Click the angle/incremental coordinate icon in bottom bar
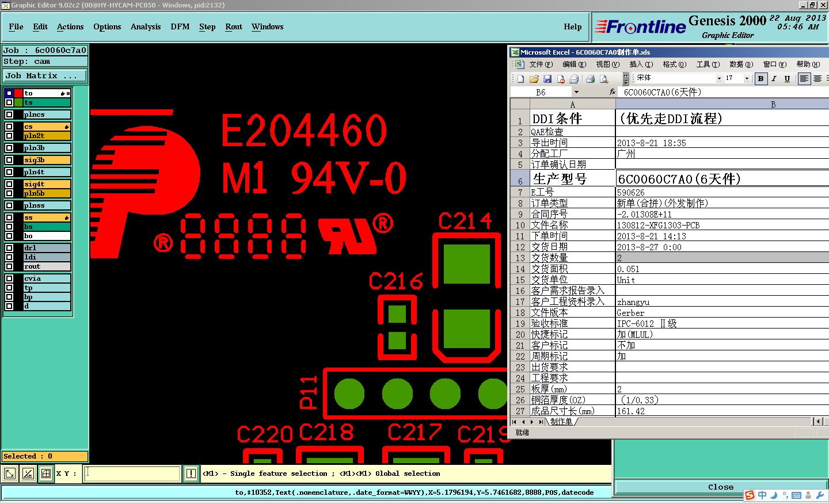This screenshot has height=504, width=829. [28, 474]
